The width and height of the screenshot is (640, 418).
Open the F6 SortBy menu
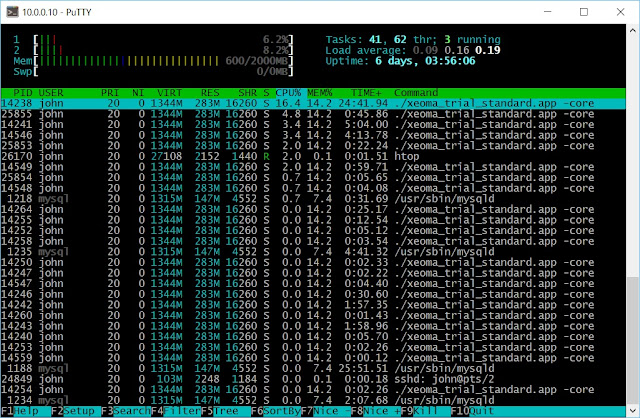[x=276, y=411]
